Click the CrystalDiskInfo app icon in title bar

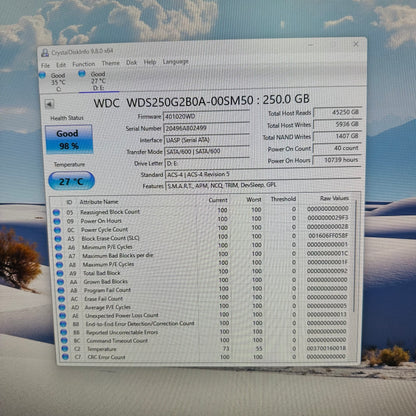tap(45, 53)
